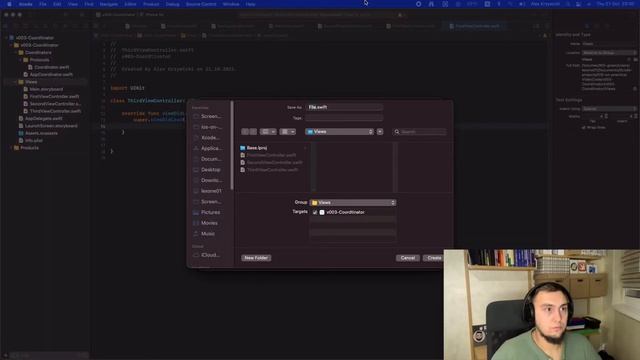Edit the Save As filename field
This screenshot has height=360, width=640.
click(344, 107)
